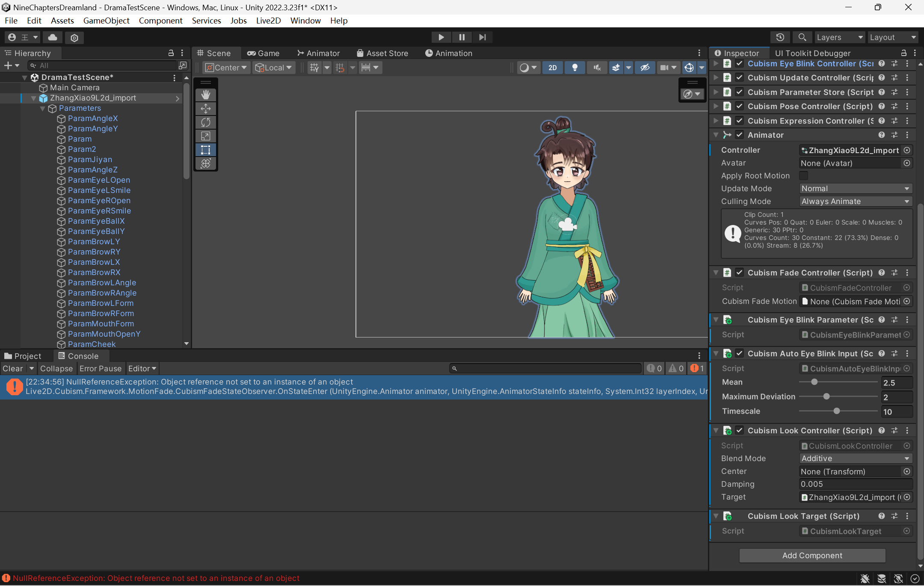Click the Step frame button
Viewport: 924px width, 586px height.
pos(483,37)
